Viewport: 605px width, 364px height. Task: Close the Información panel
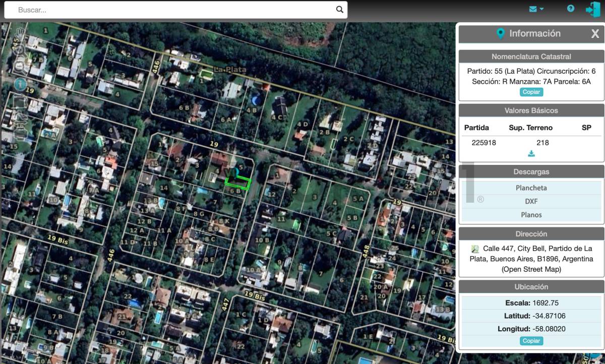(x=595, y=34)
